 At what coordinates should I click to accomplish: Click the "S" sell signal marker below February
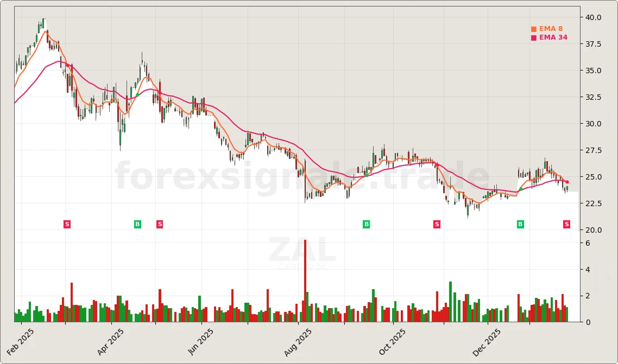(67, 223)
